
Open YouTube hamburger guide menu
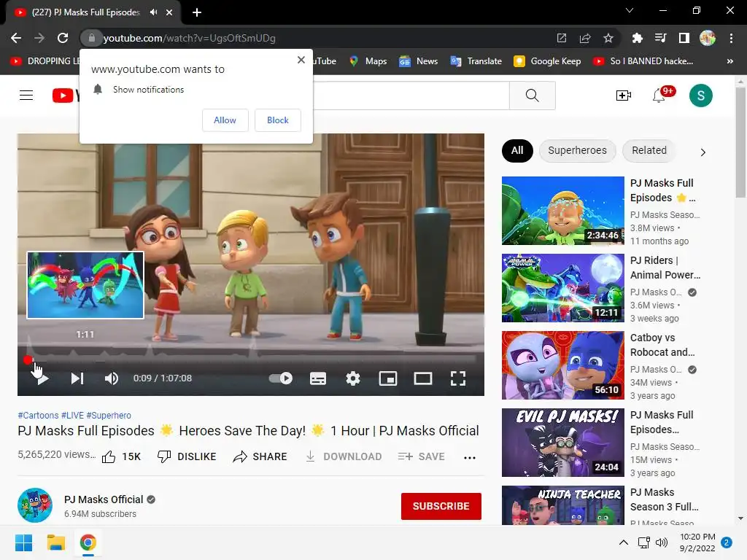26,96
